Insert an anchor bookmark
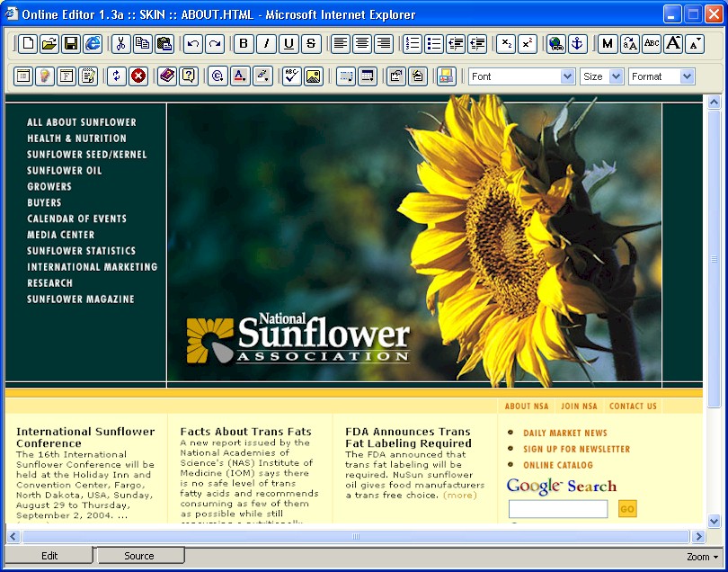Image resolution: width=728 pixels, height=572 pixels. click(x=577, y=44)
